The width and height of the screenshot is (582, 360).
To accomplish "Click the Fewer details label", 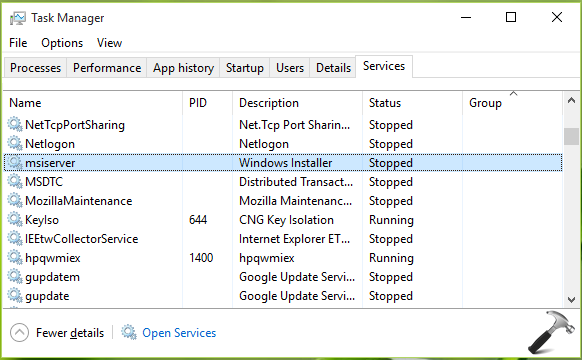I will tap(70, 333).
